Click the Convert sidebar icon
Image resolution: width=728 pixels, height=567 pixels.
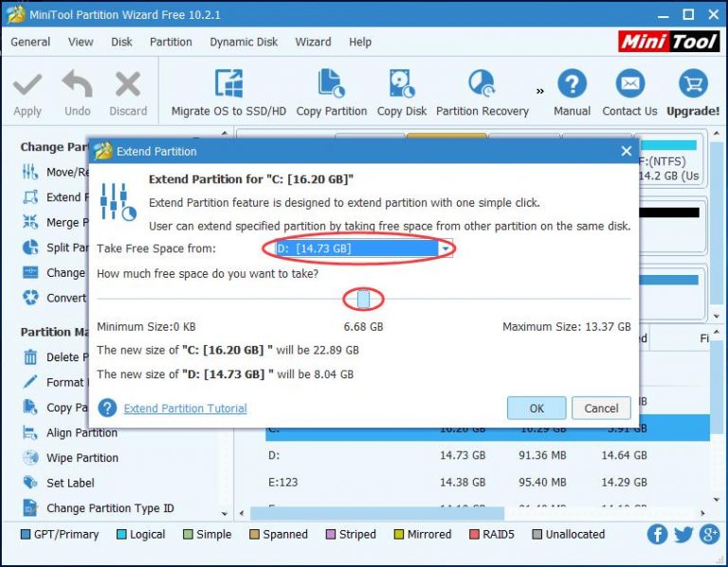(x=30, y=297)
